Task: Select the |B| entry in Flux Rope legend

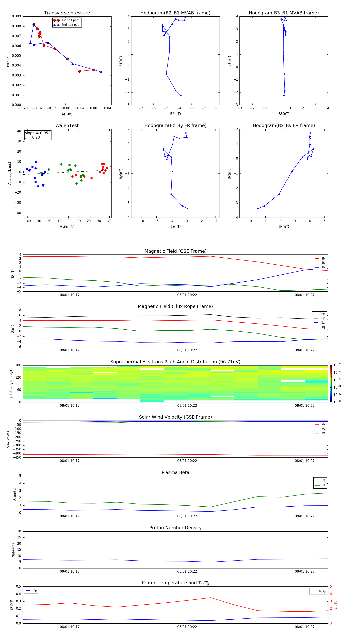Action: [320, 327]
